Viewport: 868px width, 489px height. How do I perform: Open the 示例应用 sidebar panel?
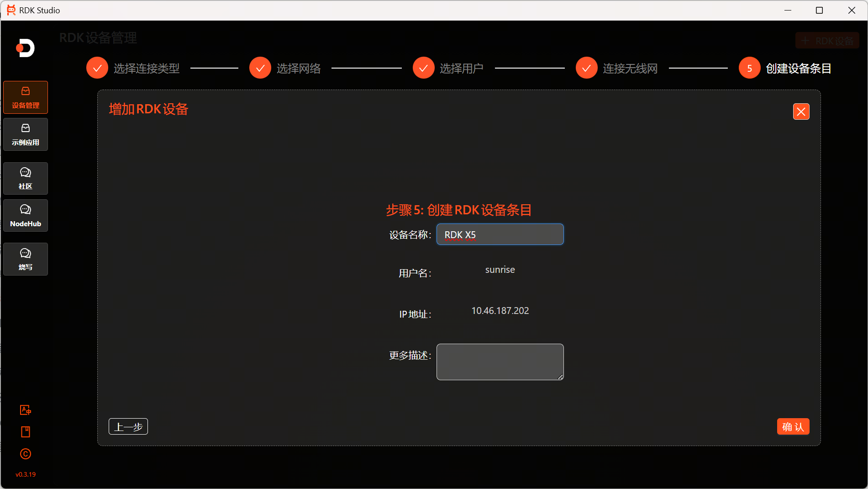coord(25,134)
